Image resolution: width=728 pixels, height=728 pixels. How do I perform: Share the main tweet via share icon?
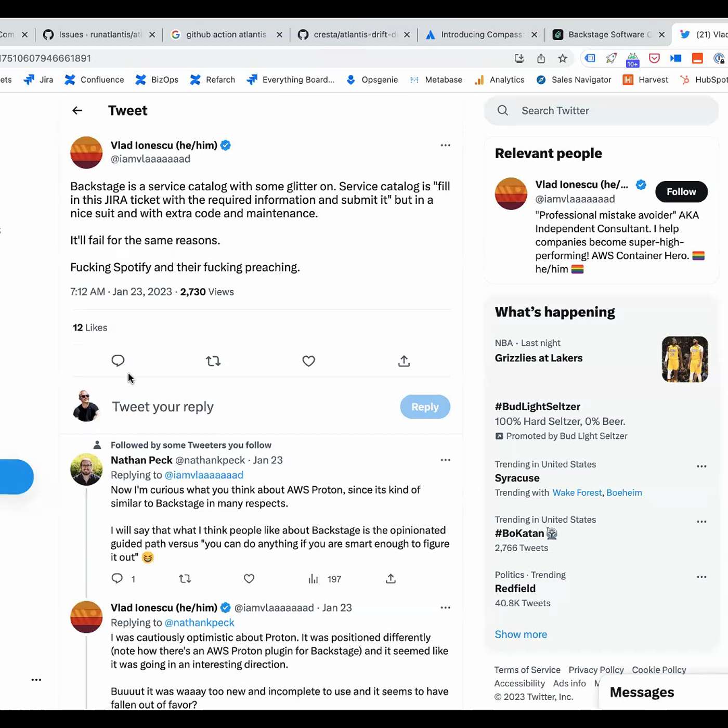pos(404,361)
